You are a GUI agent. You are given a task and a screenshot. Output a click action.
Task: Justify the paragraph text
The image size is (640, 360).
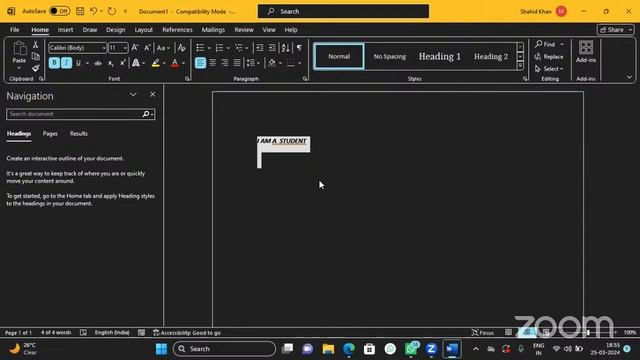coord(237,63)
